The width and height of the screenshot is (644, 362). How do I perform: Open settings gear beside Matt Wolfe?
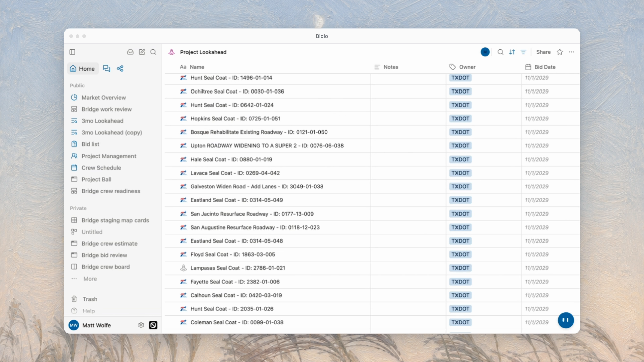click(x=141, y=325)
